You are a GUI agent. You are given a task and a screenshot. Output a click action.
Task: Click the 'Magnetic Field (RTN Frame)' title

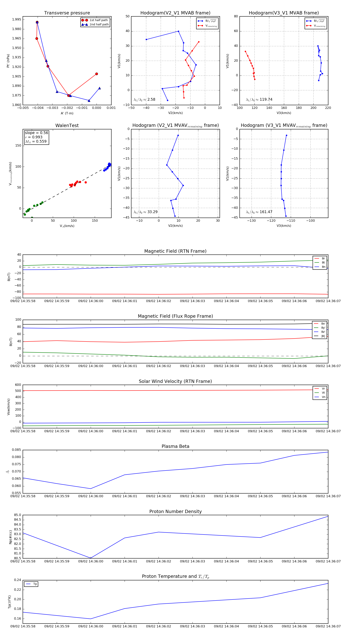pyautogui.click(x=175, y=251)
